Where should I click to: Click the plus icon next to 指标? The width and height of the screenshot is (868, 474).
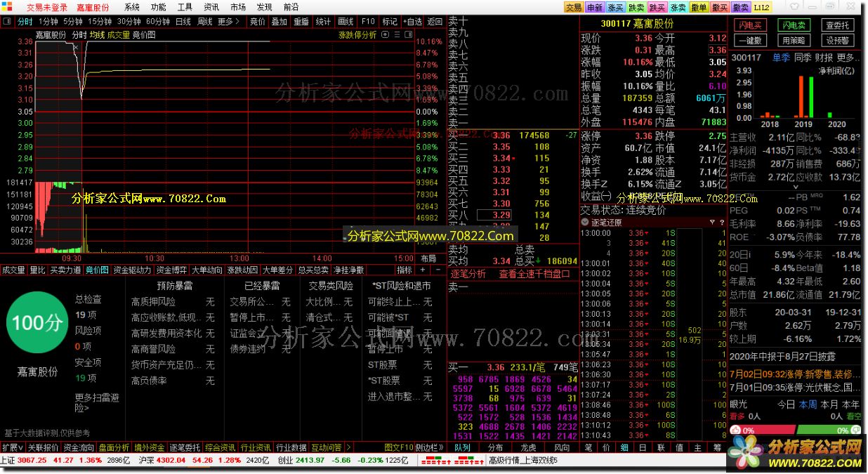[x=421, y=270]
